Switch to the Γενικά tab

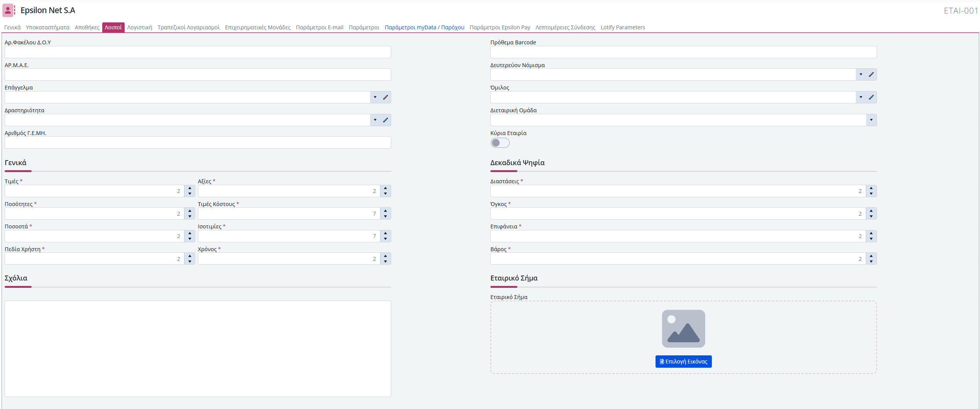tap(12, 27)
